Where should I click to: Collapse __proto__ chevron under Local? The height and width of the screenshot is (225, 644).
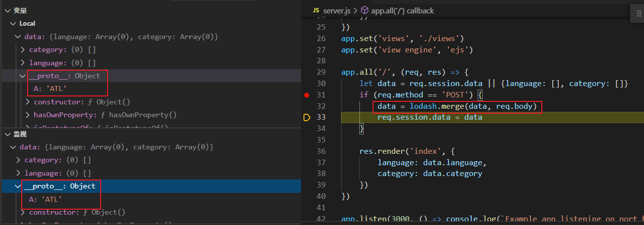(x=23, y=76)
